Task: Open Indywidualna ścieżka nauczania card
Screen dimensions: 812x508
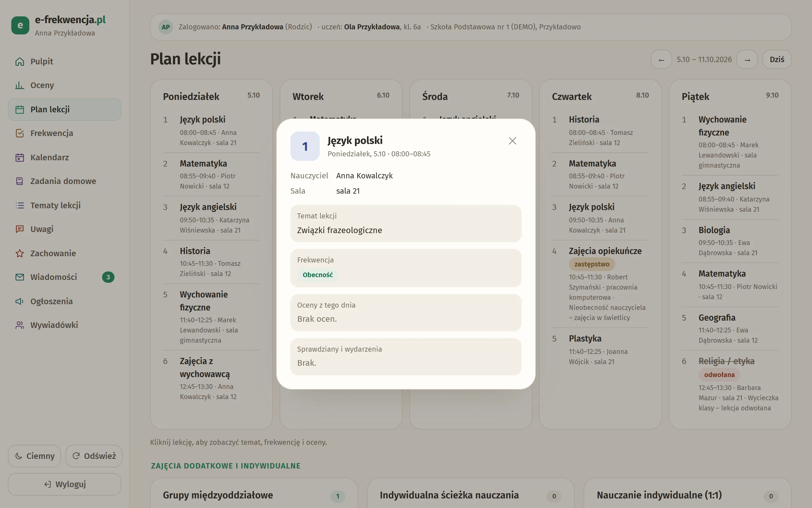Action: (x=470, y=493)
